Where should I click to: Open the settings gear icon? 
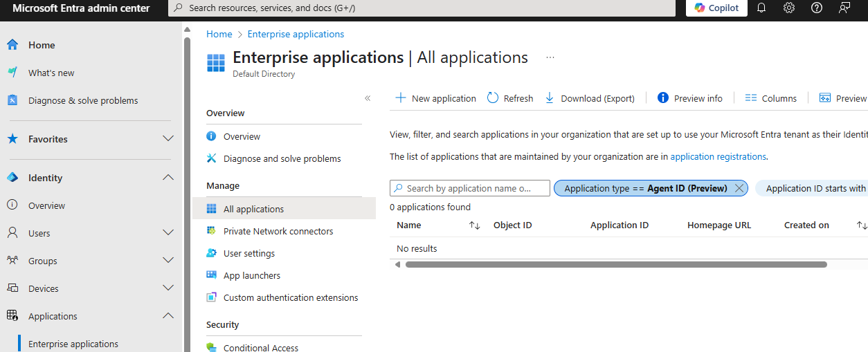click(789, 8)
